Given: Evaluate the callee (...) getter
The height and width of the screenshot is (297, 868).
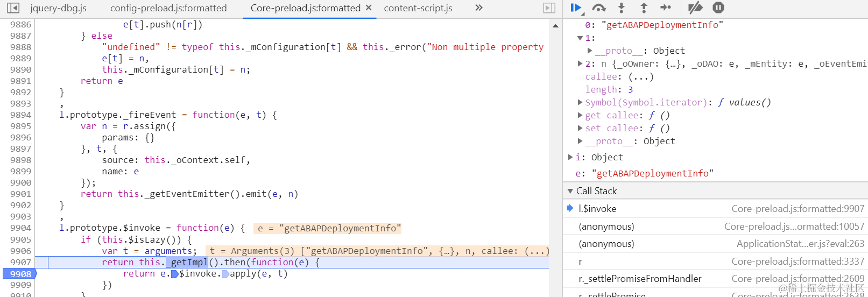Looking at the screenshot, I should (641, 76).
